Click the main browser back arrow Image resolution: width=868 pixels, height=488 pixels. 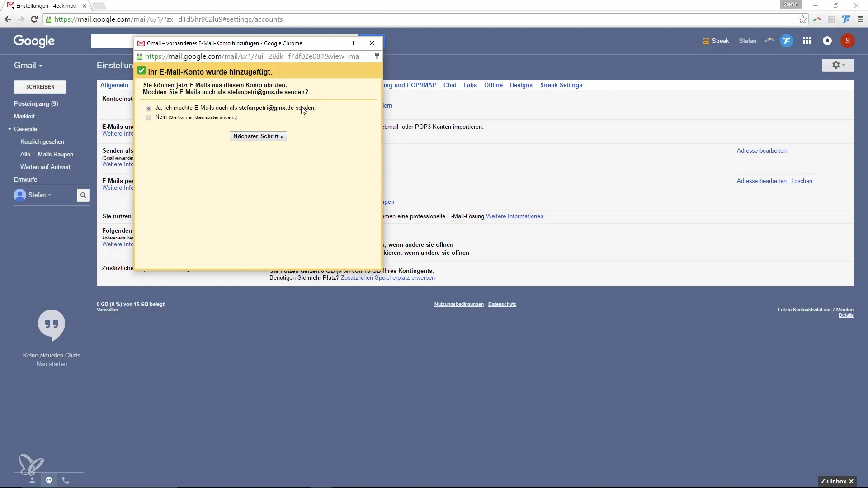tap(8, 19)
